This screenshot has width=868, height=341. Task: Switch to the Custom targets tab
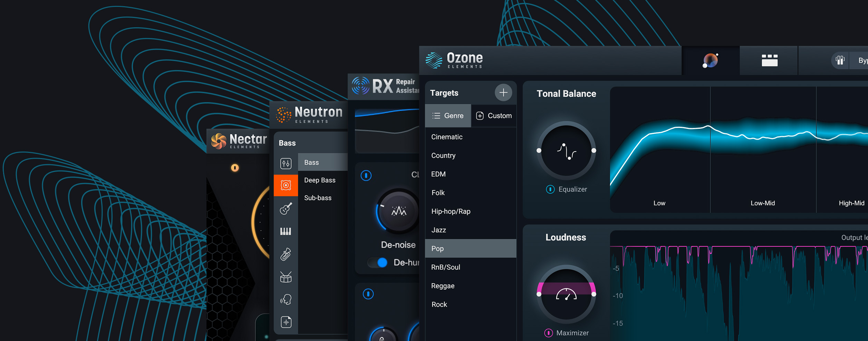click(x=494, y=116)
